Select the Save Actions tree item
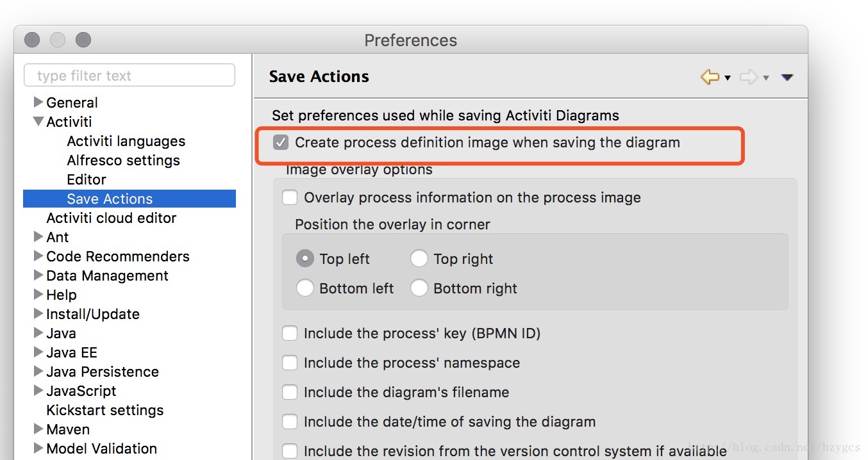 [129, 199]
